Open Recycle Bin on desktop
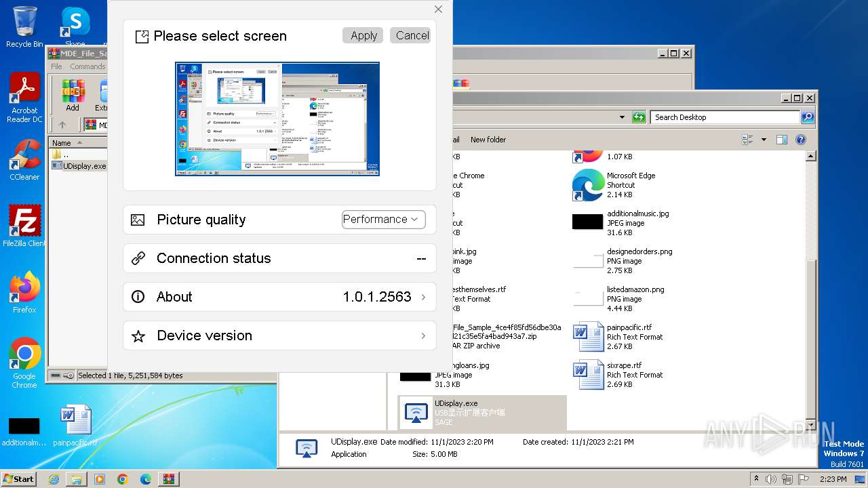Screen dimensions: 868x488 tap(24, 27)
